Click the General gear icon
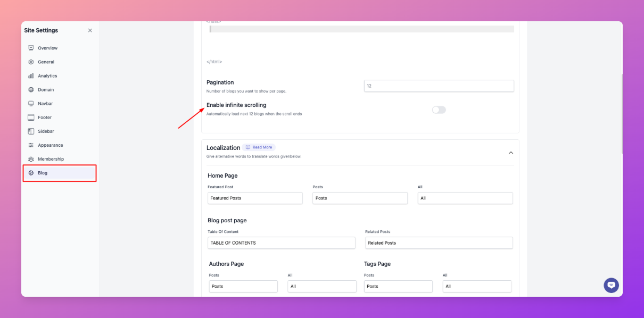This screenshot has width=644, height=318. 31,62
